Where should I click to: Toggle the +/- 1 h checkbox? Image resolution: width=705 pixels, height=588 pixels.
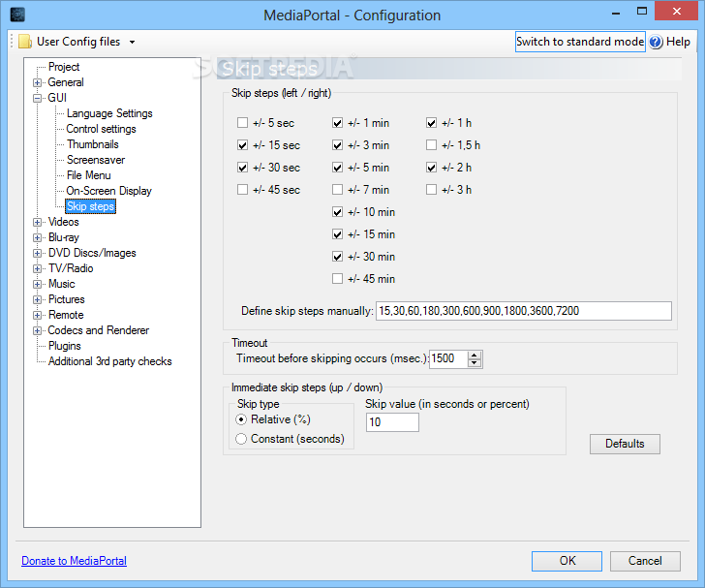coord(431,122)
